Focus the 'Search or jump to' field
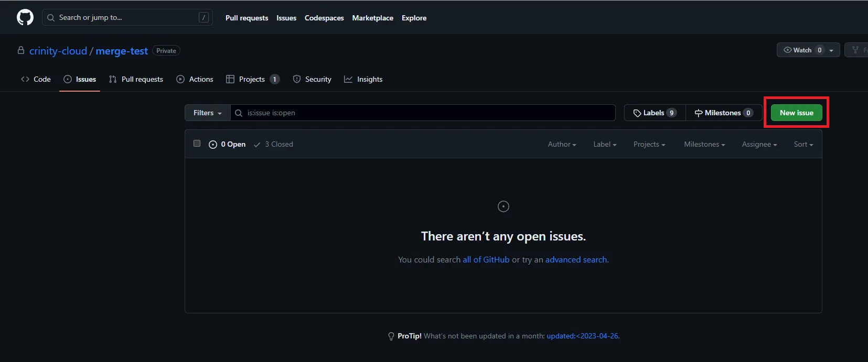This screenshot has width=868, height=362. pyautogui.click(x=127, y=17)
